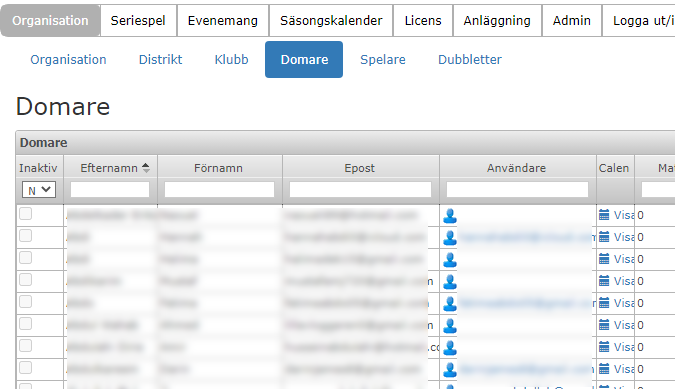Focus the Användare filter input field

tap(517, 190)
